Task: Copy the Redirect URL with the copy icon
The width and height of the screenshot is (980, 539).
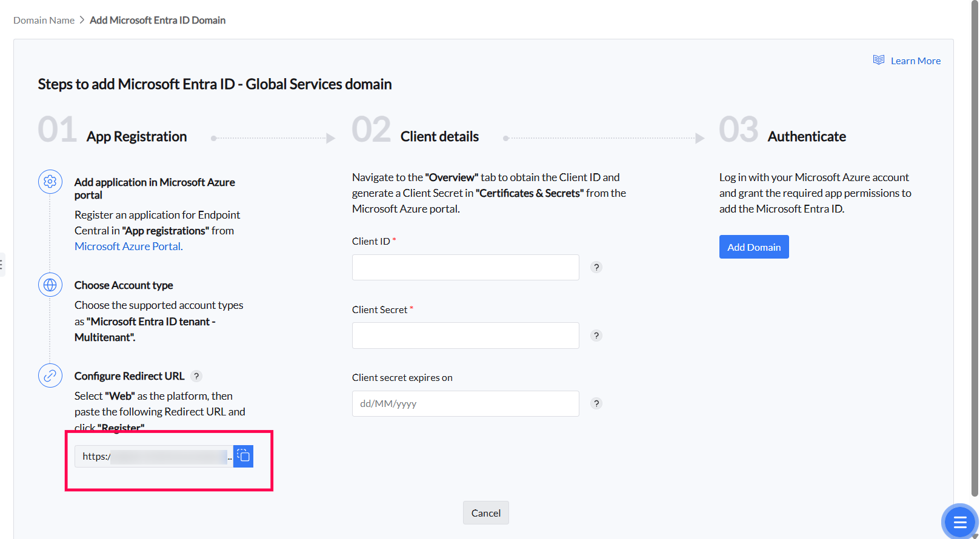Action: [x=243, y=456]
